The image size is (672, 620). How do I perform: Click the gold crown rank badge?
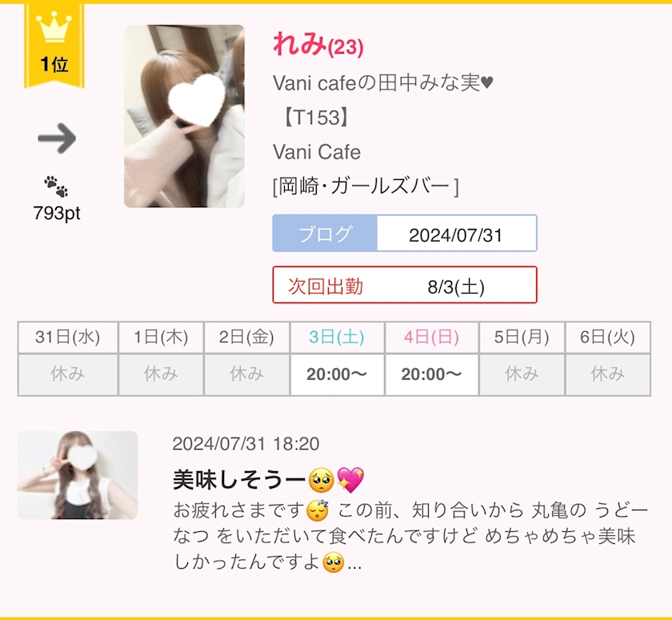pyautogui.click(x=54, y=45)
